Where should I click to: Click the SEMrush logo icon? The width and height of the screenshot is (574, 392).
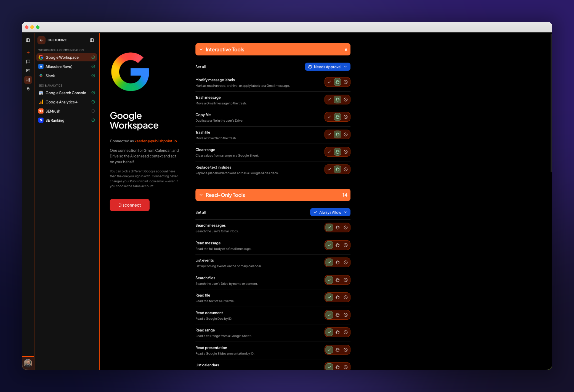41,111
